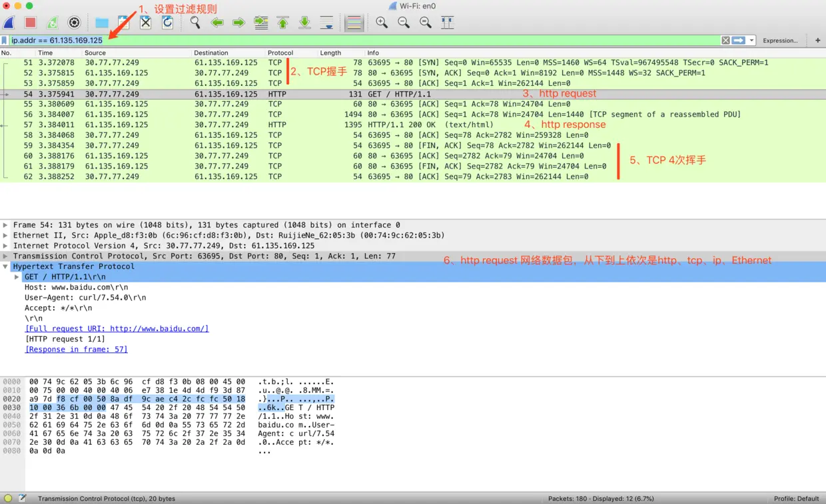
Task: Select packet 62, the final ACK
Action: coord(413,176)
